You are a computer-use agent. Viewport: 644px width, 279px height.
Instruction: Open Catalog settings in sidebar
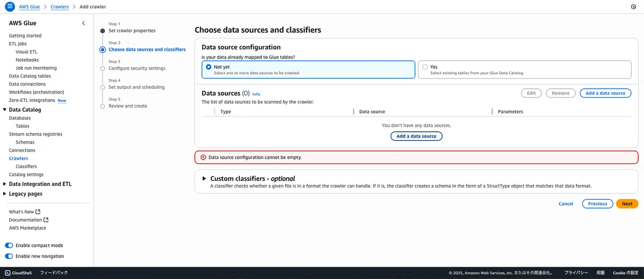pos(26,174)
